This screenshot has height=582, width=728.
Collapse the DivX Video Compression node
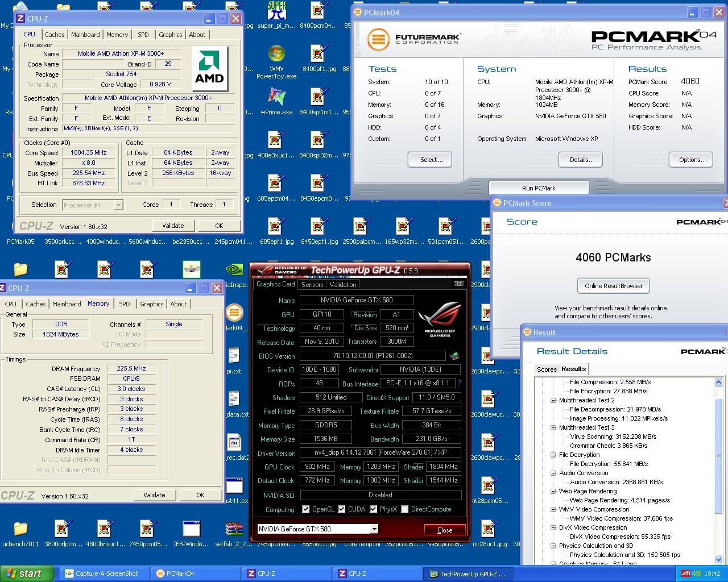coord(553,527)
